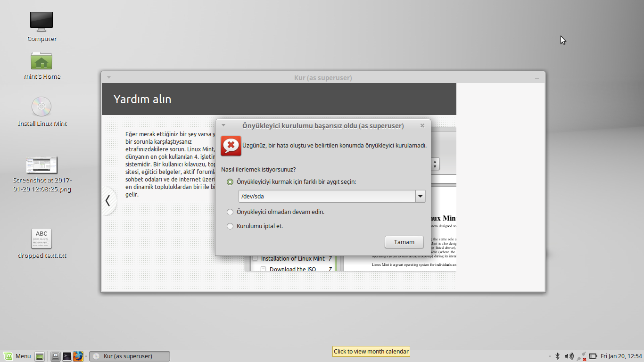Open the sound volume tray icon
The height and width of the screenshot is (362, 644).
(x=569, y=356)
